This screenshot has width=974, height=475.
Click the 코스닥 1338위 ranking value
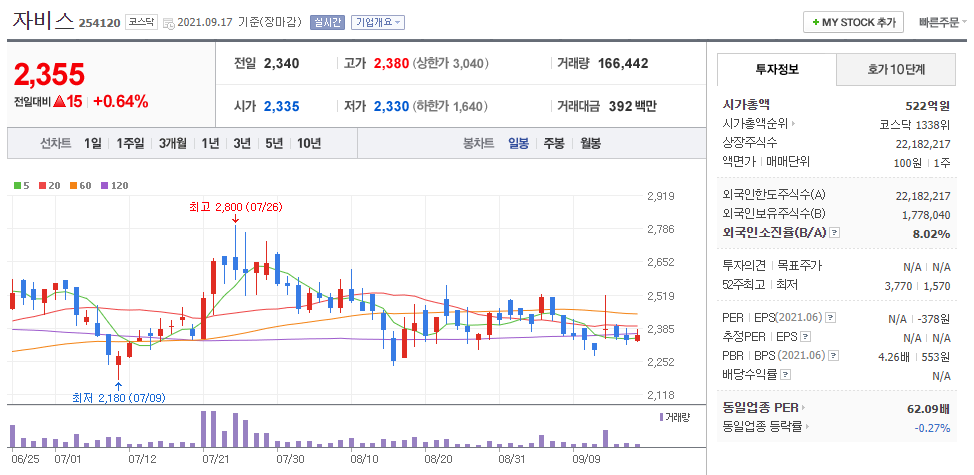915,125
